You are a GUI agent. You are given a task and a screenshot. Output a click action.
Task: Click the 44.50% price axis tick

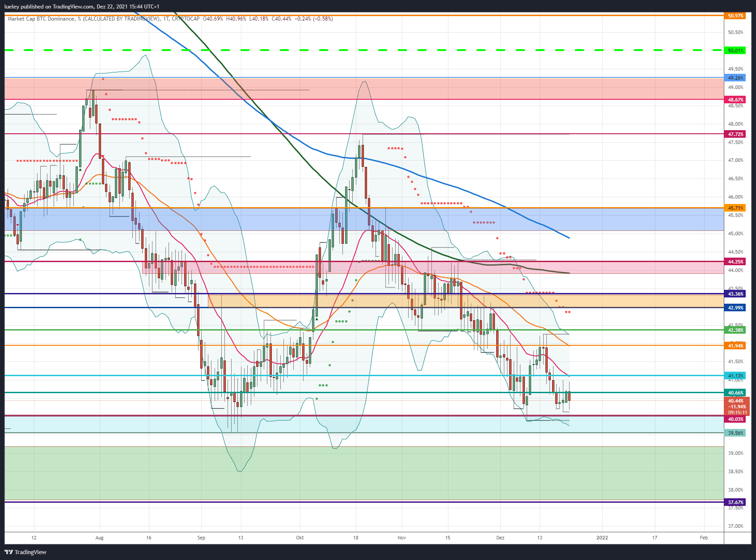735,252
